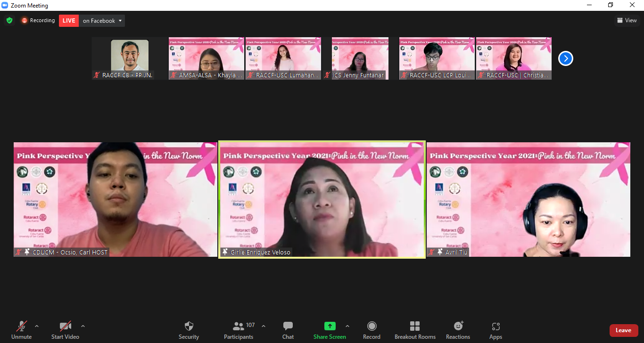The height and width of the screenshot is (343, 644).
Task: Open the Security shield menu
Action: tap(189, 330)
